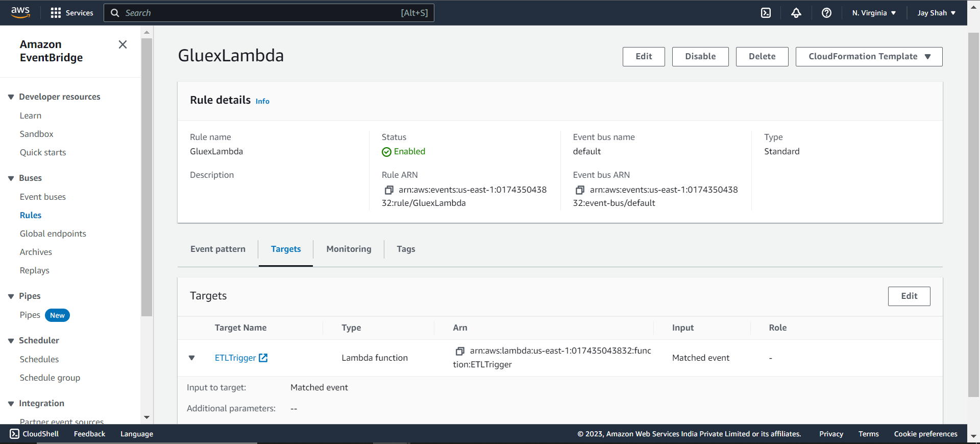Open the Terms link
The image size is (980, 444).
tap(868, 434)
